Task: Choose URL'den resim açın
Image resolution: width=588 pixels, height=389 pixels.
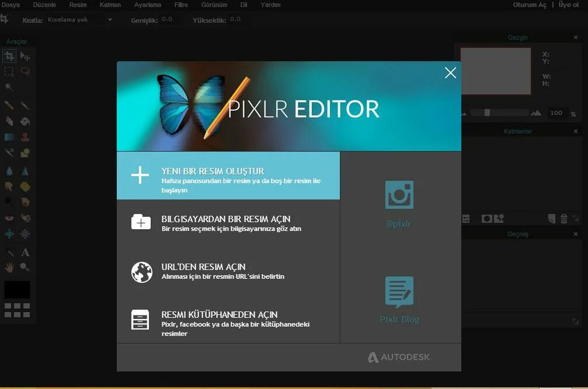Action: [228, 271]
